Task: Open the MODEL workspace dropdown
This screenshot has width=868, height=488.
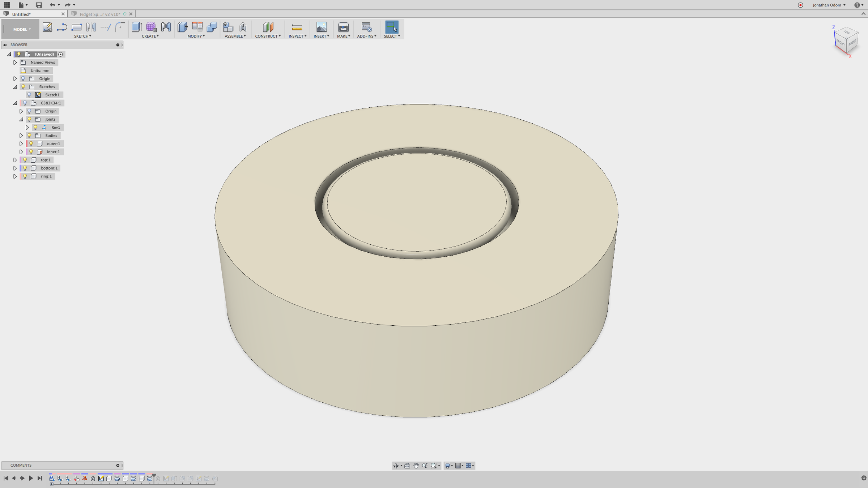Action: (x=22, y=29)
